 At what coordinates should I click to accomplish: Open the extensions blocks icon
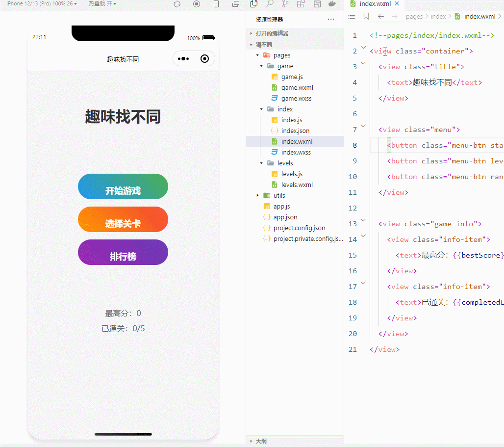point(301,4)
